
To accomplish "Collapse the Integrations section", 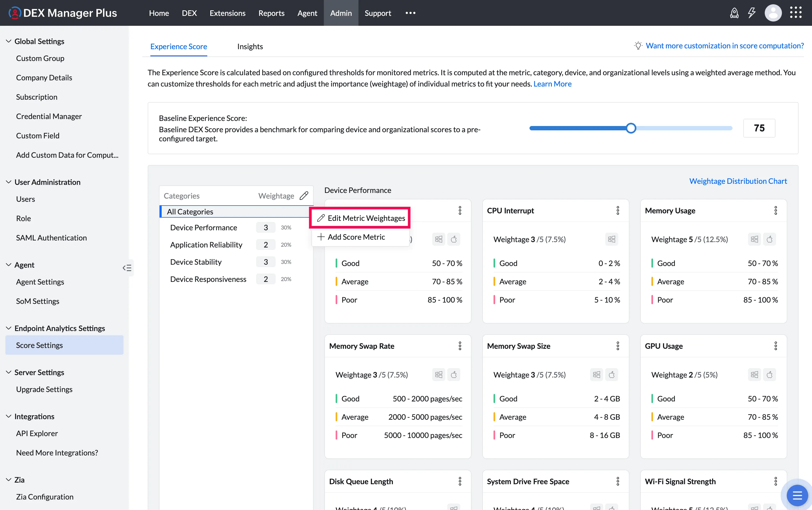I will (9, 416).
